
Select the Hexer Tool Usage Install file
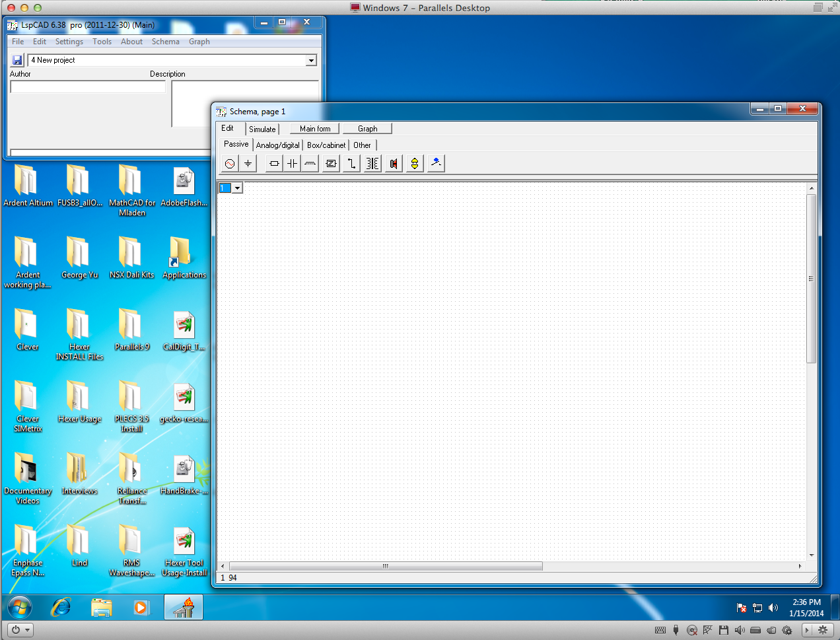(x=184, y=551)
